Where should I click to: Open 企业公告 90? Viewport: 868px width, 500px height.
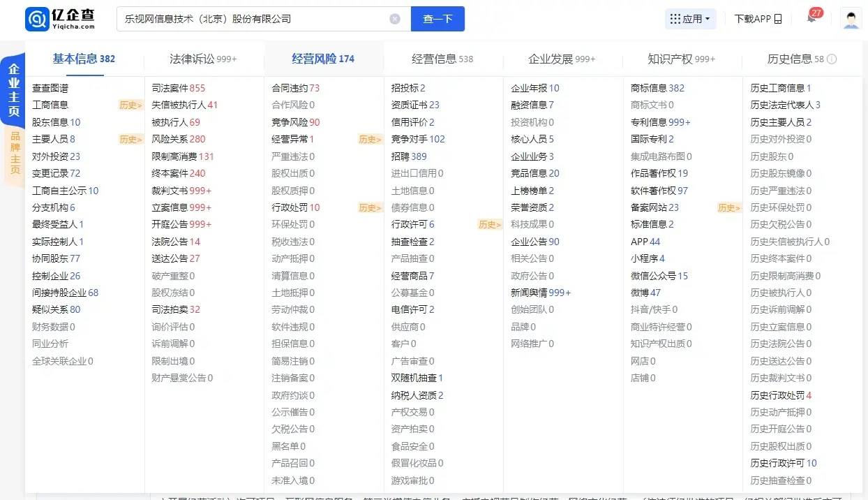pos(535,242)
